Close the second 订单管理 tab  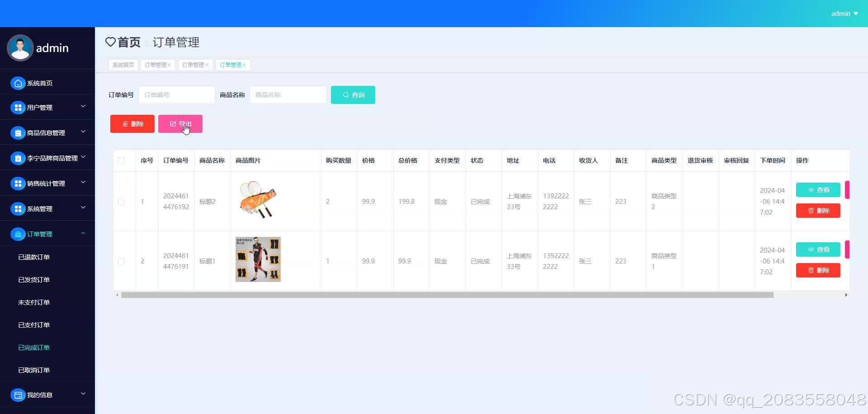pyautogui.click(x=207, y=65)
